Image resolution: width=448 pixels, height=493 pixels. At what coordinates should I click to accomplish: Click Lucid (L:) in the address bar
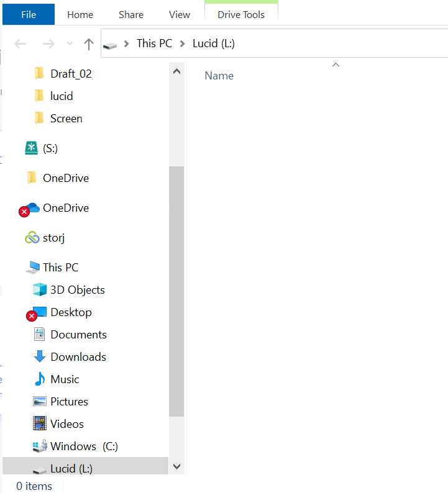(x=214, y=43)
